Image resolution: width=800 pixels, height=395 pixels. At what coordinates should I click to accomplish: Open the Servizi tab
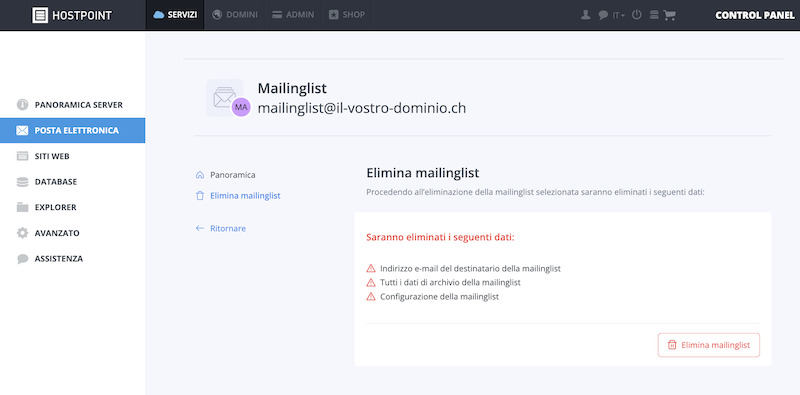point(175,15)
